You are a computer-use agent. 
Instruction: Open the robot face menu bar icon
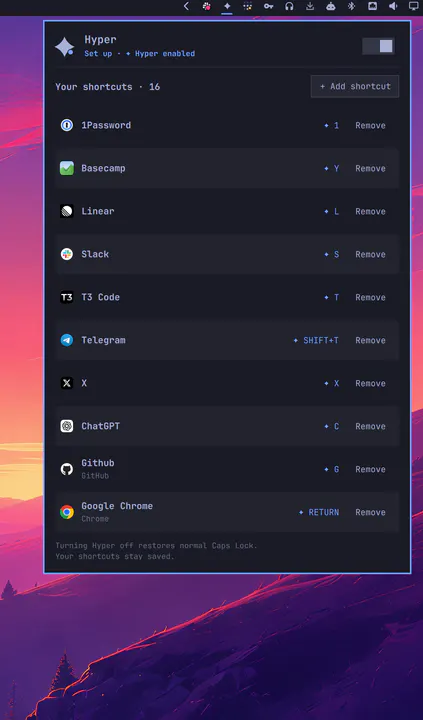[x=331, y=6]
